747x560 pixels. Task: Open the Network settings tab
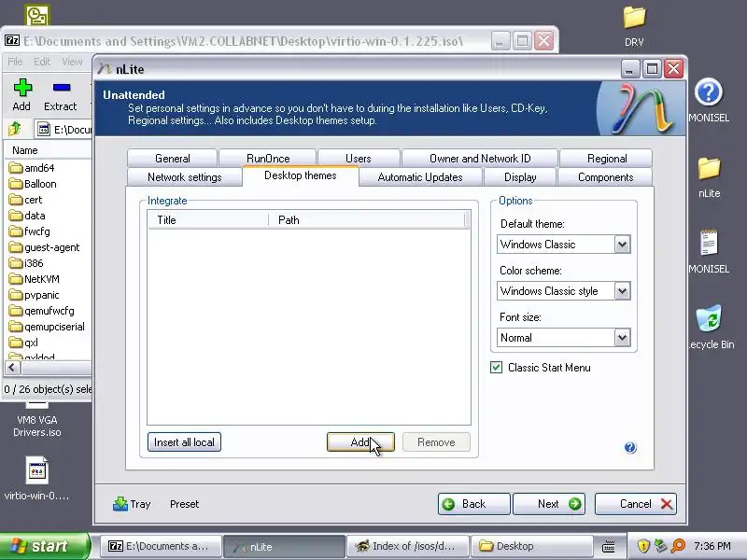click(184, 177)
